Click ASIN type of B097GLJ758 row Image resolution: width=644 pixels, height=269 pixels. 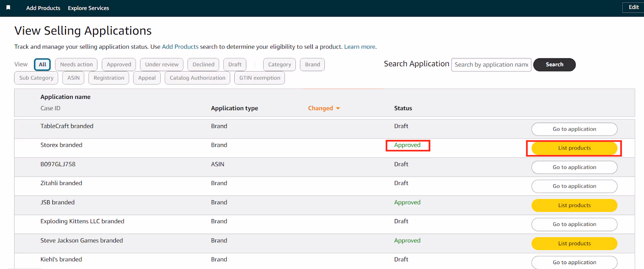[x=217, y=164]
